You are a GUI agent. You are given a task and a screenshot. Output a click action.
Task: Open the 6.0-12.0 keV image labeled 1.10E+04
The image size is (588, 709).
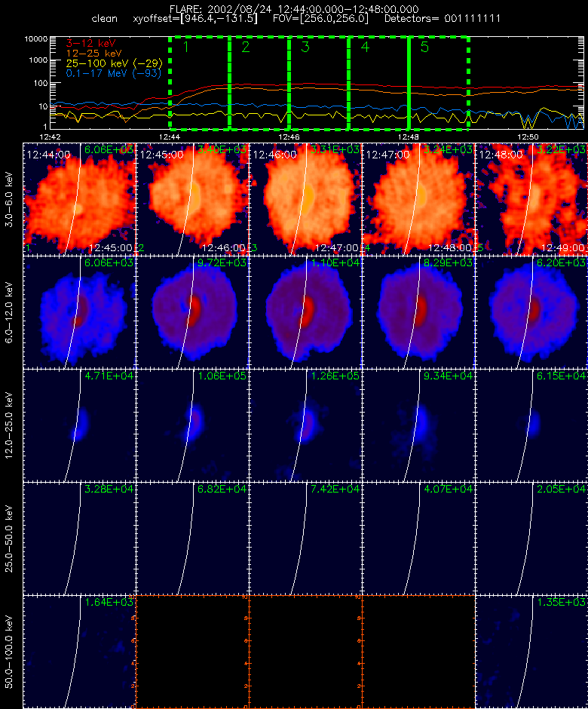click(x=305, y=312)
